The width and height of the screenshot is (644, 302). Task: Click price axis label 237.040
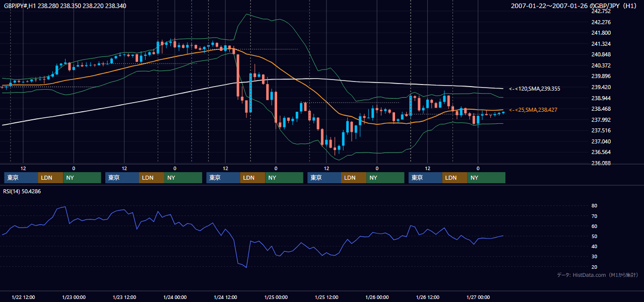(x=601, y=141)
